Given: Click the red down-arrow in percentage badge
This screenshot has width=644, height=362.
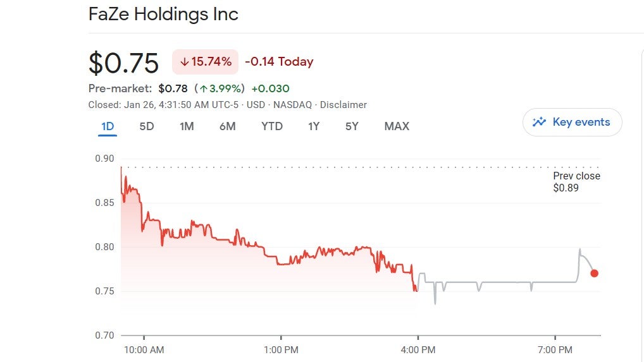Looking at the screenshot, I should (x=184, y=62).
